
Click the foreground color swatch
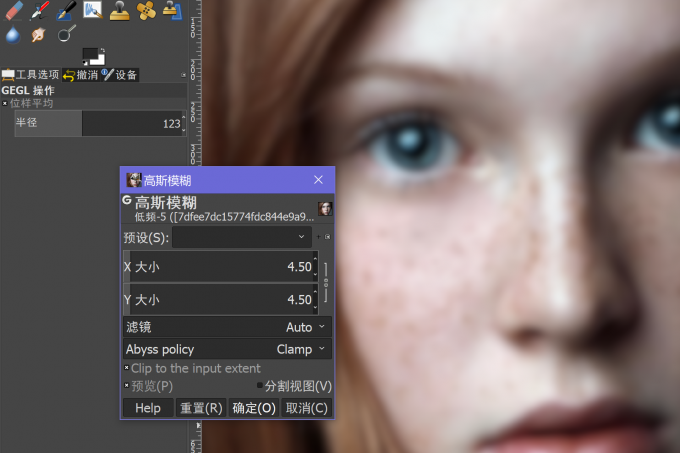click(89, 54)
